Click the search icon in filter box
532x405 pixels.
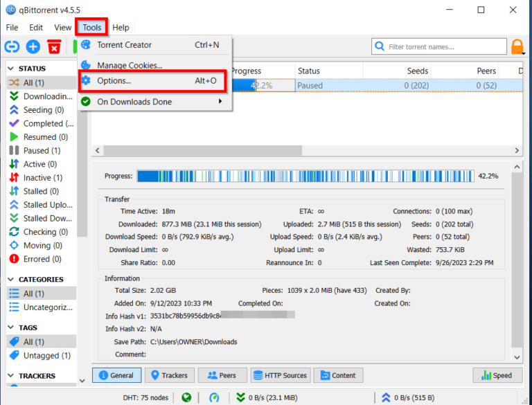pyautogui.click(x=380, y=46)
